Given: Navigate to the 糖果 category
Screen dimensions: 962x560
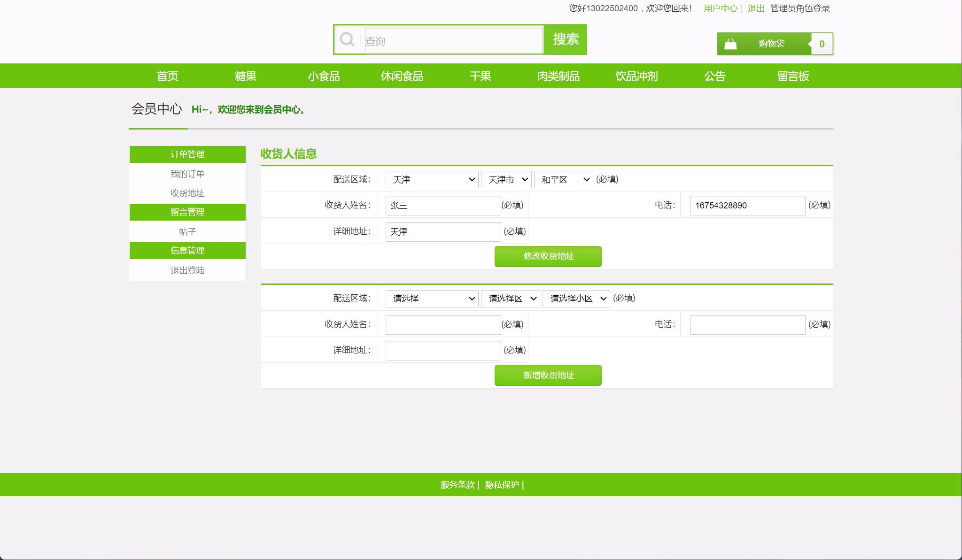Looking at the screenshot, I should point(245,76).
